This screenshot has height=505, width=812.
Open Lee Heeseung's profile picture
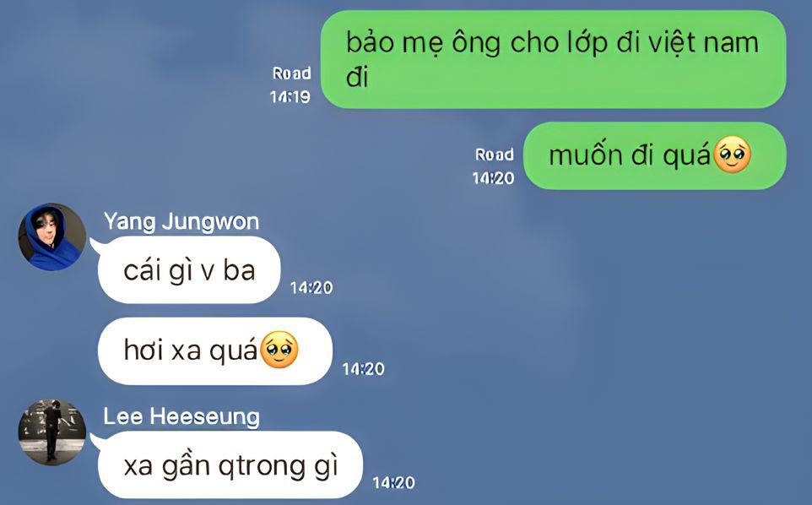[x=51, y=432]
